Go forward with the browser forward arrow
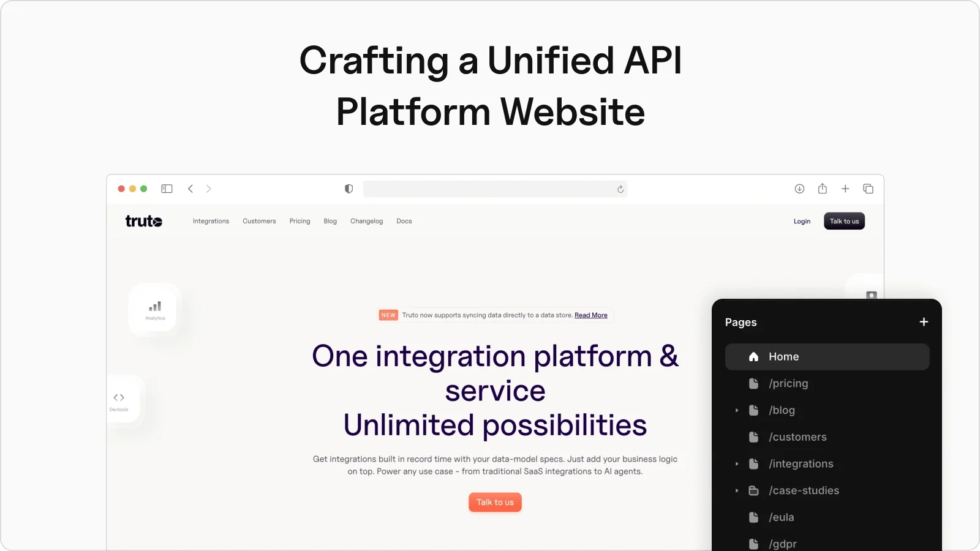Viewport: 980px width, 551px height. (208, 189)
